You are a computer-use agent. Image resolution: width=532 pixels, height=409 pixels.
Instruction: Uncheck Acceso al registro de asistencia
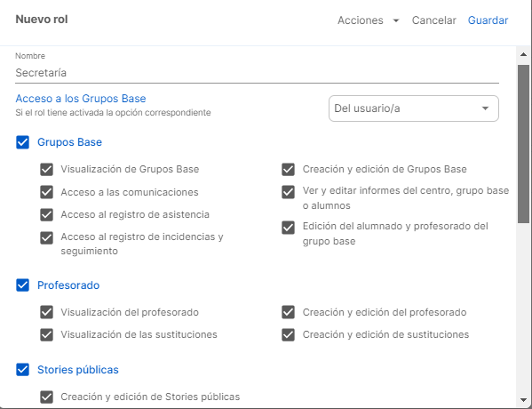click(x=46, y=214)
